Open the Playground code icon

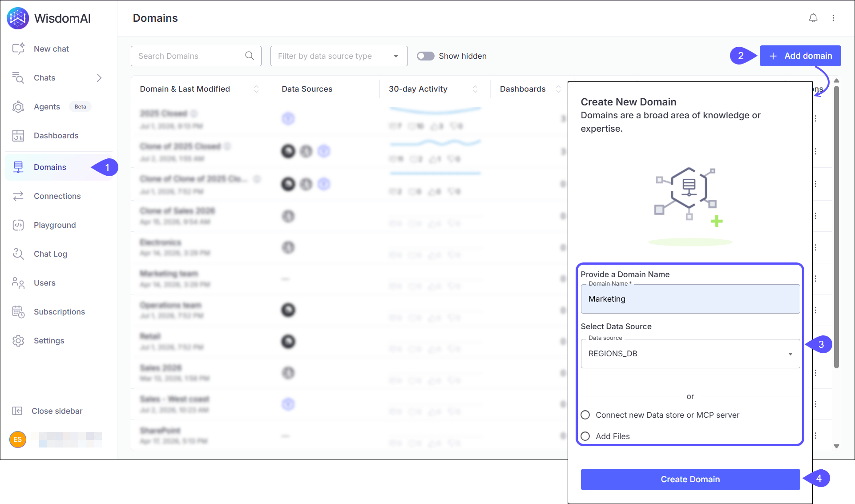pos(18,225)
